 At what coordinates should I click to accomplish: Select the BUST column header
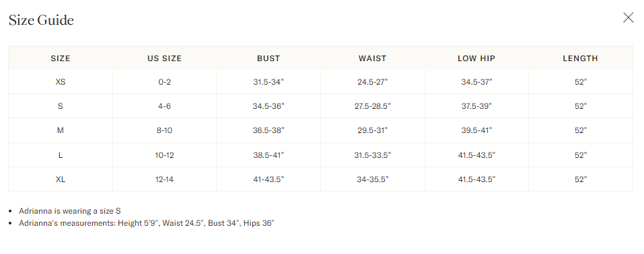[269, 58]
